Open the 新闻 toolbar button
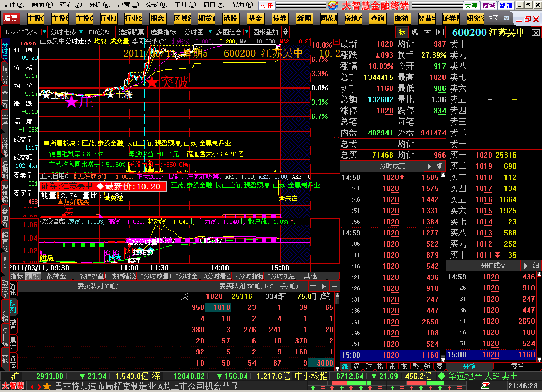Viewport: 542px width, 392px height. pos(304,19)
